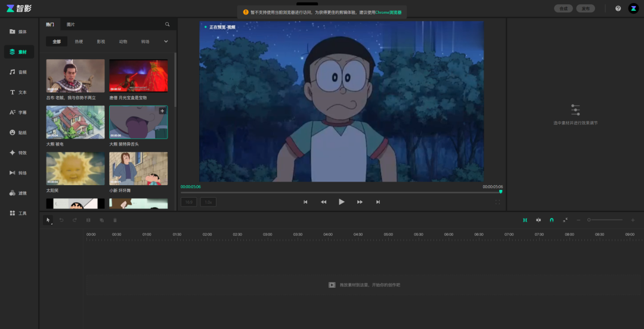This screenshot has width=644, height=329.
Task: Switch to the 图片 tab
Action: 70,24
